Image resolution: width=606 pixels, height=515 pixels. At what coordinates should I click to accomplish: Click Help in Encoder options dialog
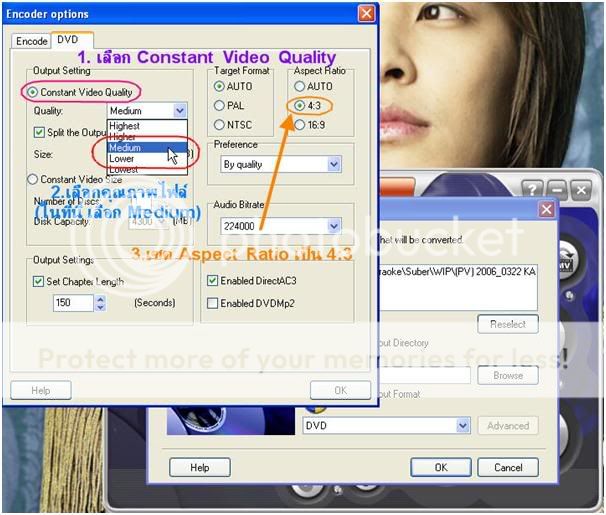41,390
